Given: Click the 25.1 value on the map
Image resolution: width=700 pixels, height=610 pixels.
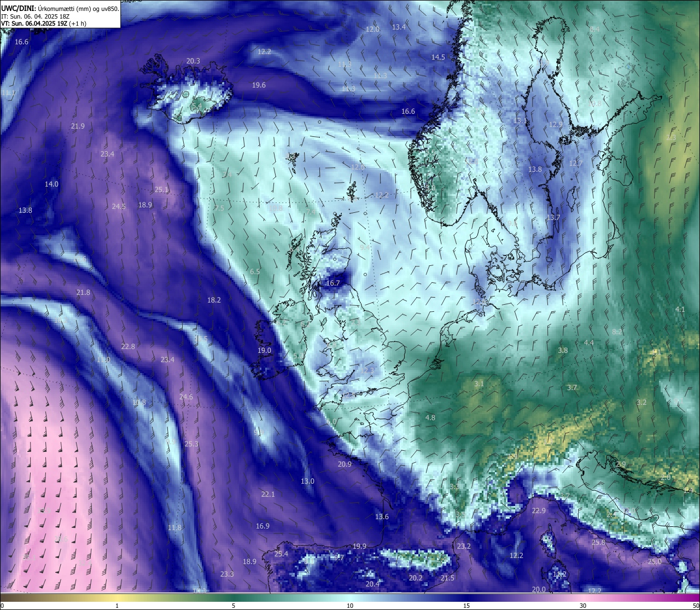Looking at the screenshot, I should 161,190.
